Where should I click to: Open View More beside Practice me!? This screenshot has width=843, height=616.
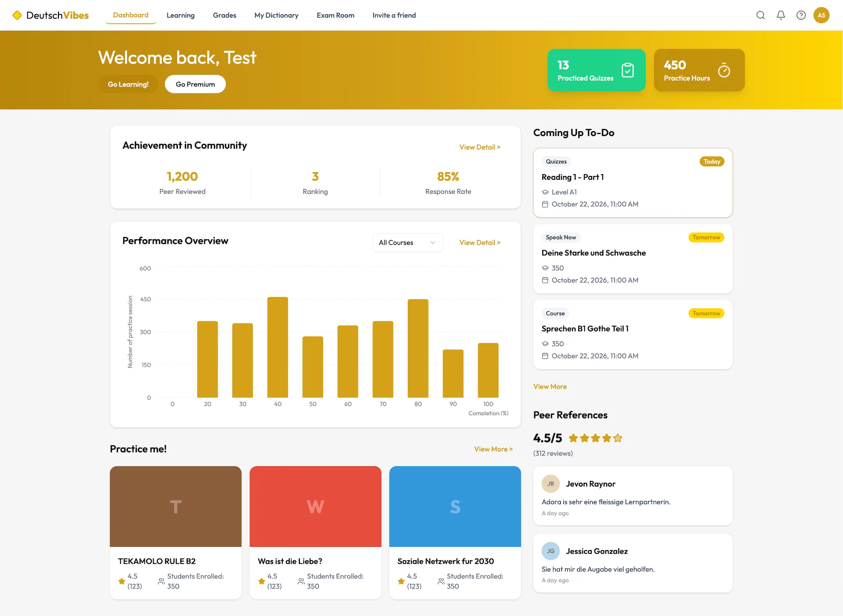[x=493, y=449]
